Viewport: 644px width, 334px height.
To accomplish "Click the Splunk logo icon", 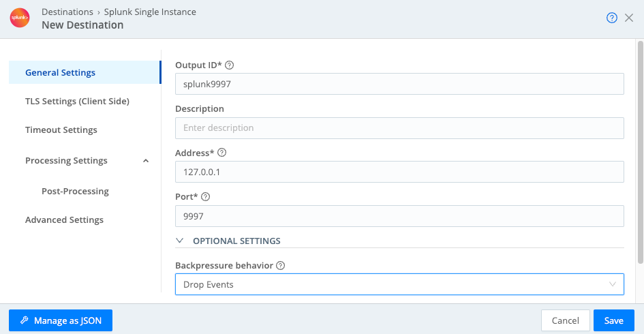I will coord(20,18).
